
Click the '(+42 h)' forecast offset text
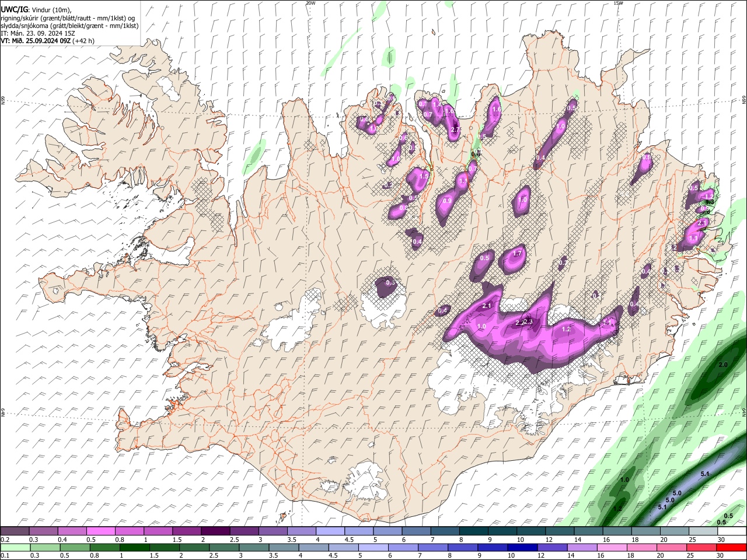(x=84, y=41)
